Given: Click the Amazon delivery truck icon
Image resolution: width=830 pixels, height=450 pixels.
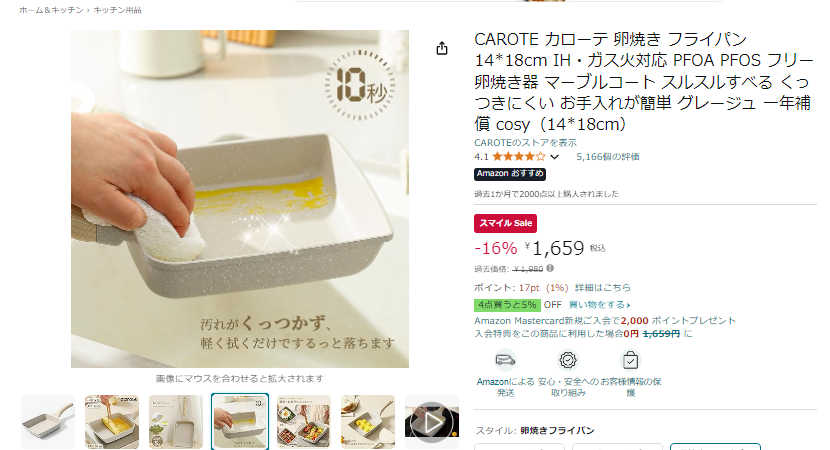Looking at the screenshot, I should point(506,360).
